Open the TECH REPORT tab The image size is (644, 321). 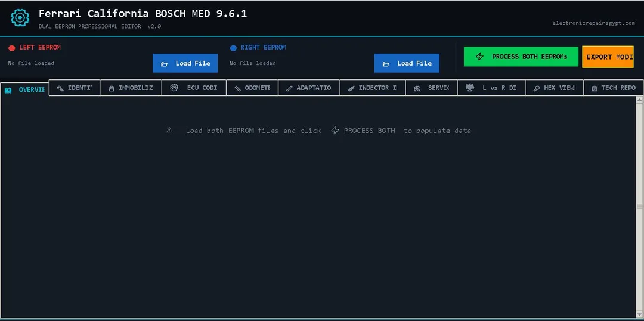pos(614,88)
